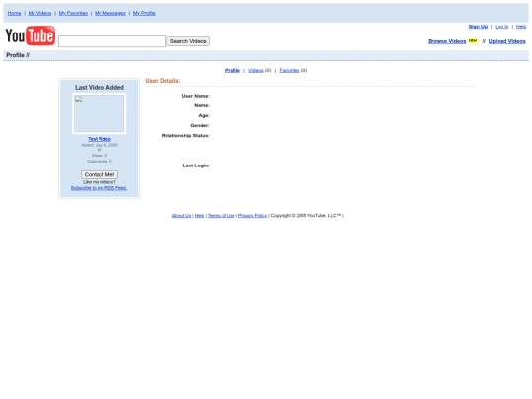The width and height of the screenshot is (532, 399).
Task: Click the Contact Me! button
Action: pos(100,174)
